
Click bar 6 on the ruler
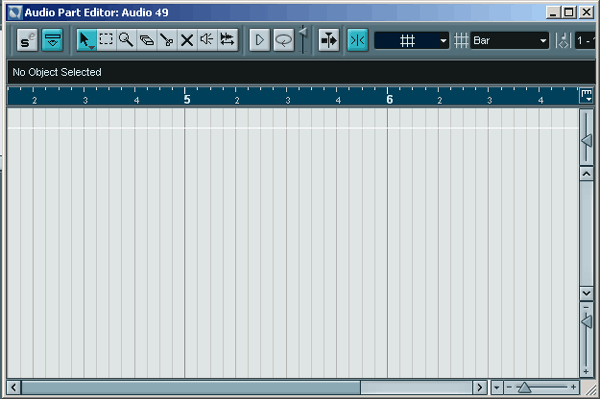(389, 99)
